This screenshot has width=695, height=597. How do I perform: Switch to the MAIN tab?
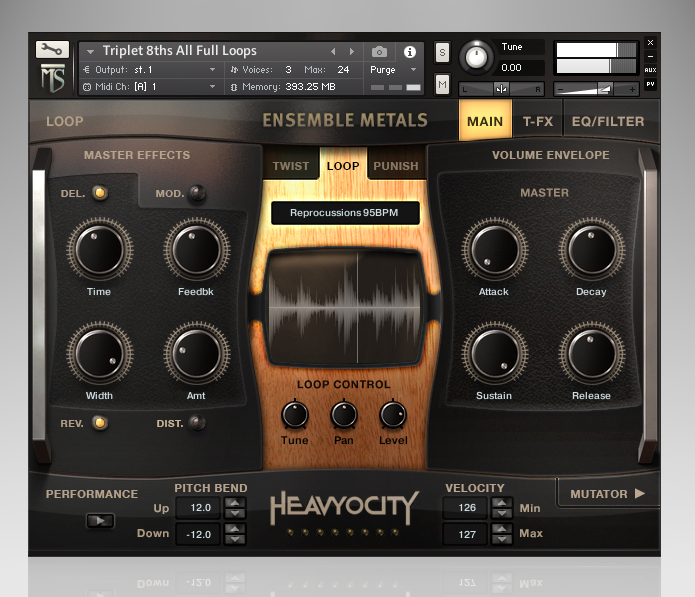pos(485,121)
